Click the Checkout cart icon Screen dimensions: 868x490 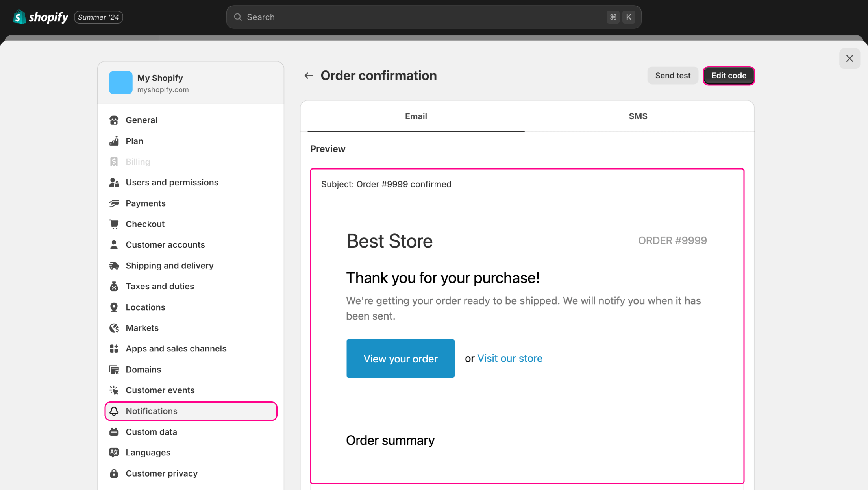point(114,224)
